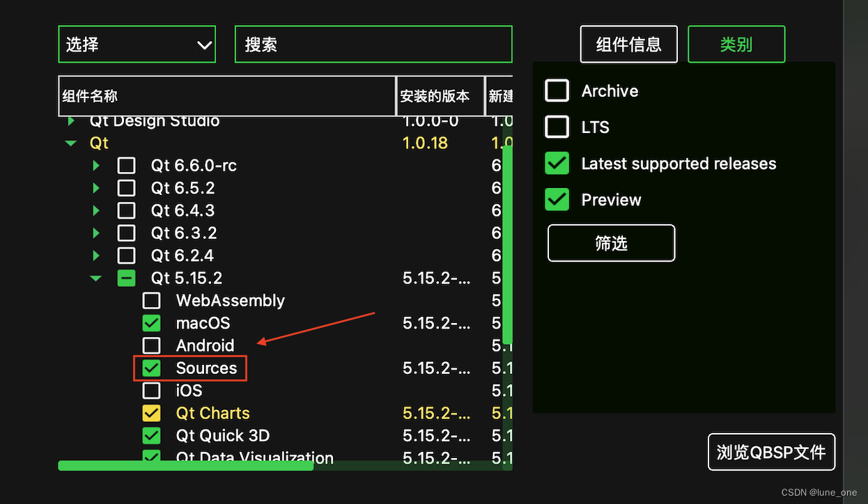Check the Qt 6.4.3 checkbox
The image size is (868, 504).
pos(126,210)
